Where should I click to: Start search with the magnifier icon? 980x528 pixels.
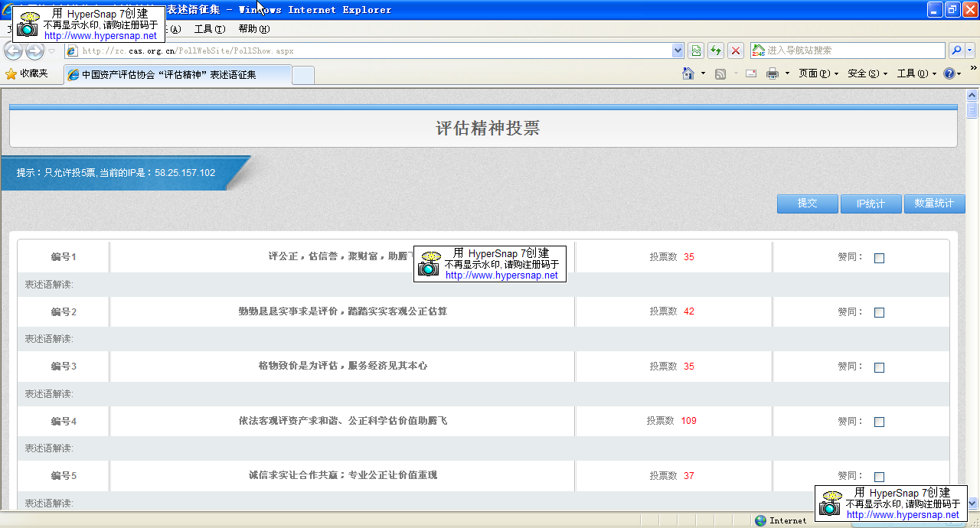956,51
